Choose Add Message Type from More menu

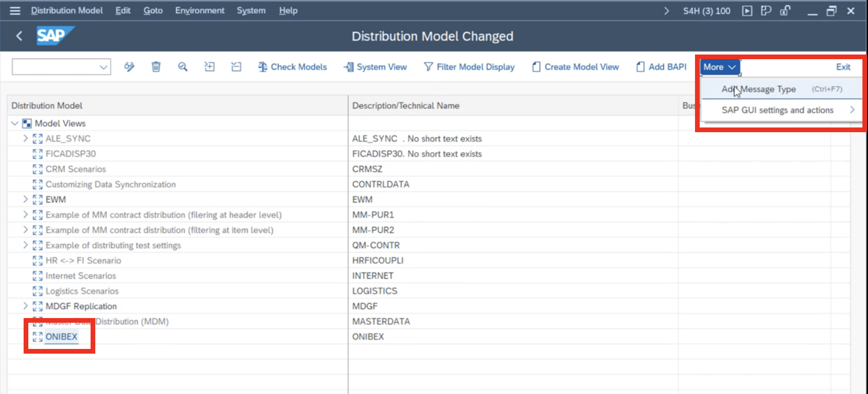point(782,89)
